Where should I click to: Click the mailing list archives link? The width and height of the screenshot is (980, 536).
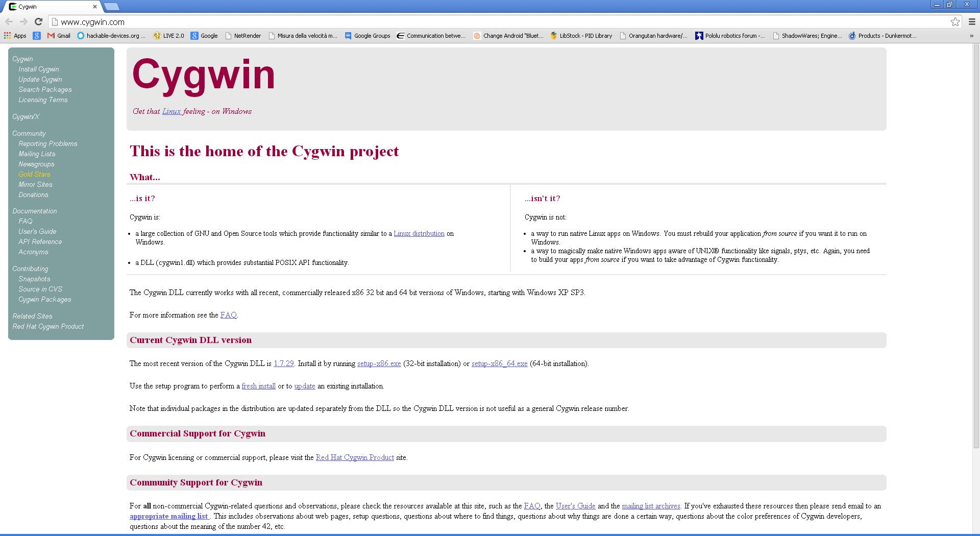(651, 506)
